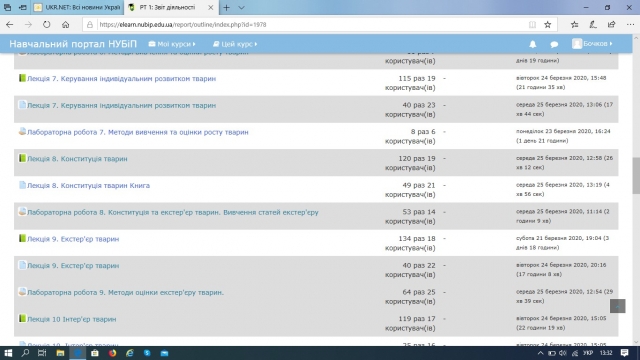The height and width of the screenshot is (360, 640).
Task: Open Лекція 8. Конституція тварин Книга
Action: pyautogui.click(x=88, y=185)
